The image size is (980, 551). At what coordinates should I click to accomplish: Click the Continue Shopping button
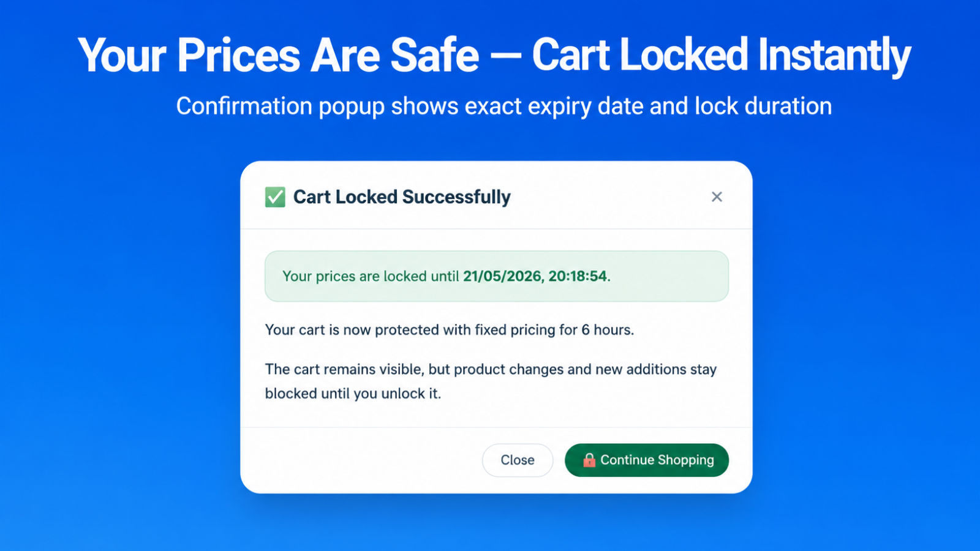coord(647,460)
